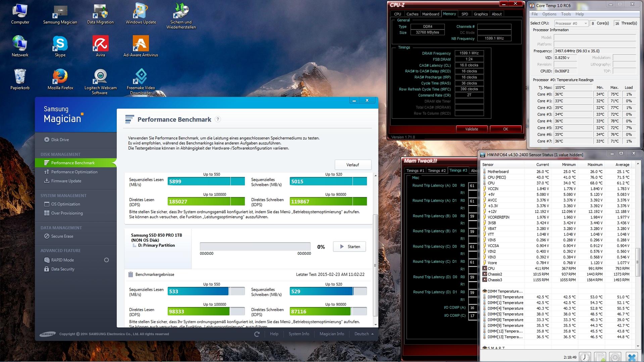This screenshot has width=644, height=362.
Task: Click the 0% benchmark progress bar
Action: pyautogui.click(x=255, y=247)
